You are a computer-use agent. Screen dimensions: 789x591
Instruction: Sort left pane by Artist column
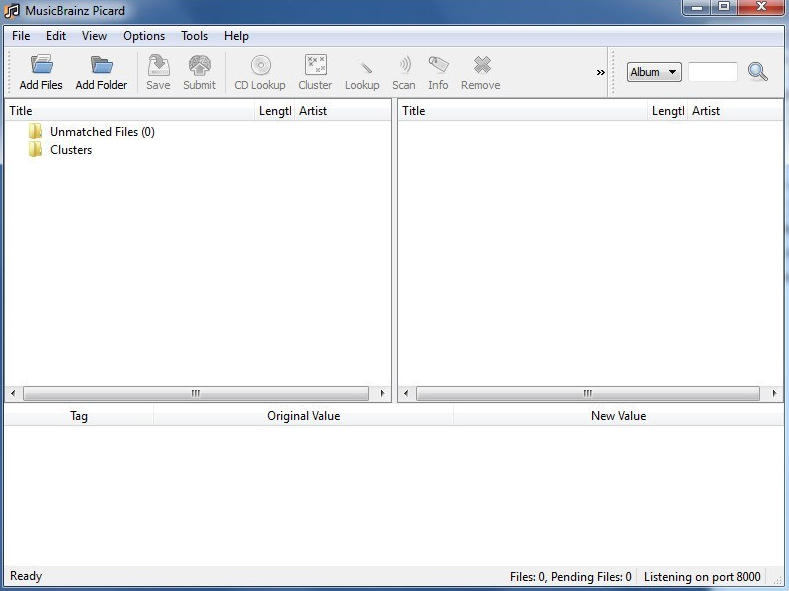(x=342, y=111)
